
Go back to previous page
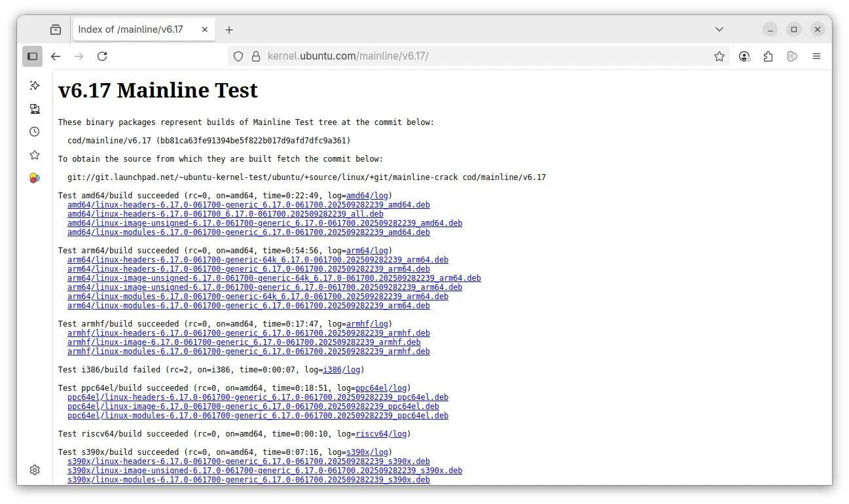coord(56,56)
